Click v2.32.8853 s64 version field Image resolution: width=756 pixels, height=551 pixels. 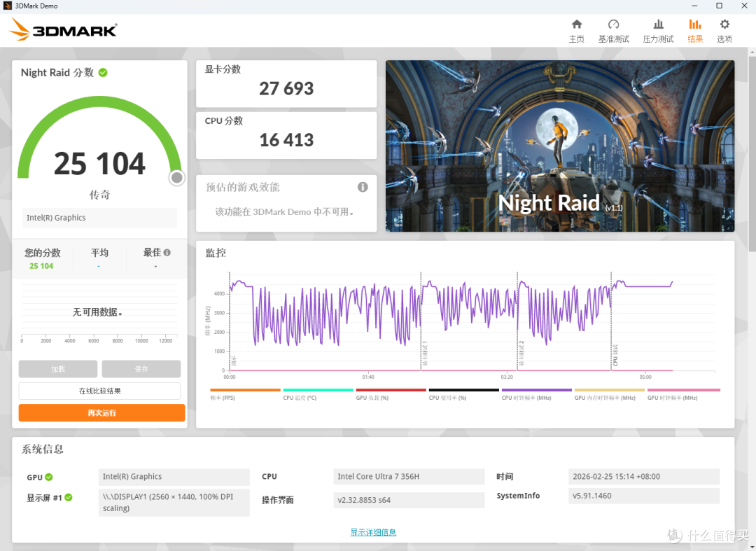pos(409,500)
